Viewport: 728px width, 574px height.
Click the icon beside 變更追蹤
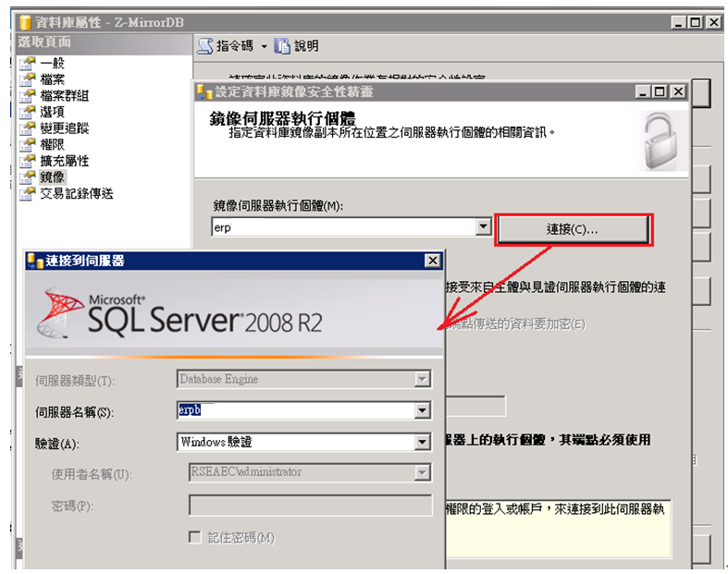(x=28, y=128)
